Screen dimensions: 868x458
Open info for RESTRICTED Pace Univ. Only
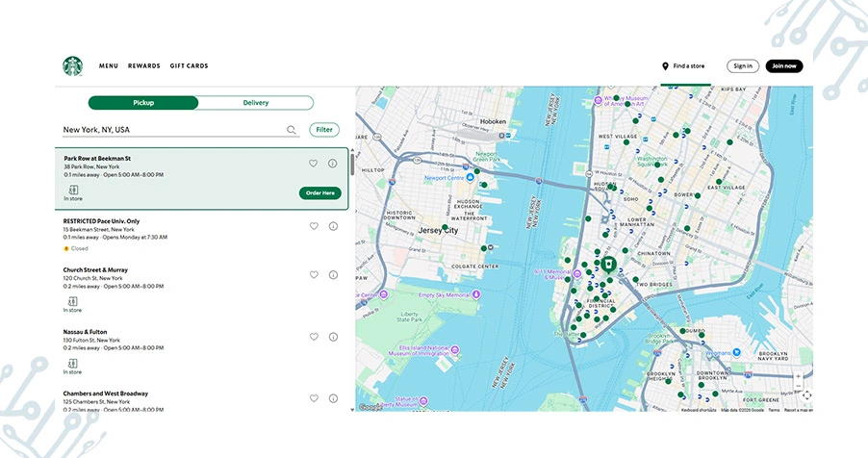pyautogui.click(x=333, y=226)
